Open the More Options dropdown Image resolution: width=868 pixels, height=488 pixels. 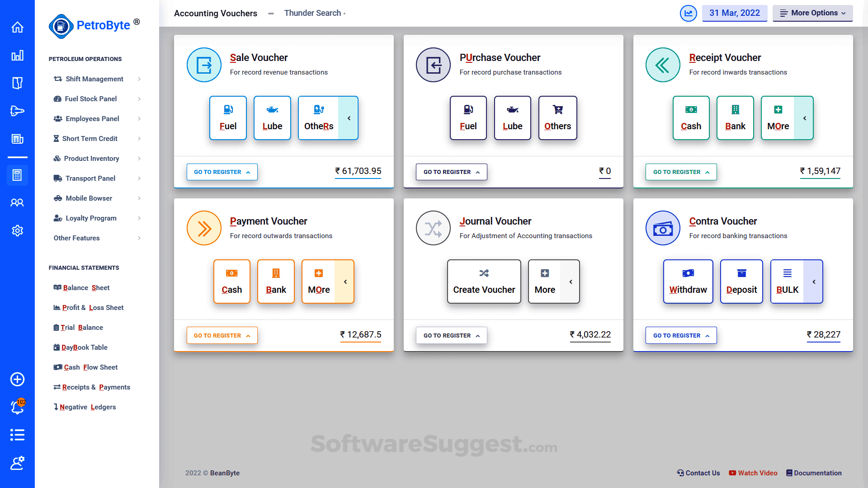tap(812, 13)
